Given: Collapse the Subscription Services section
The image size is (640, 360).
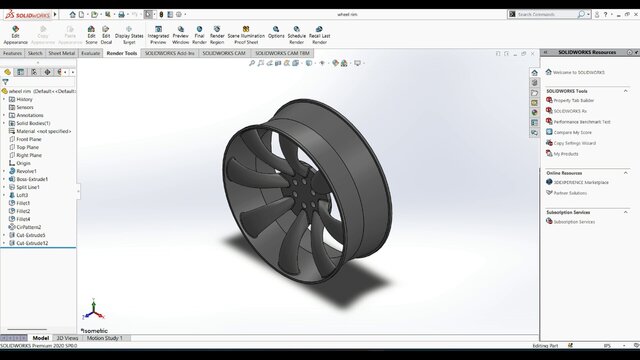Looking at the screenshot, I should tap(625, 212).
